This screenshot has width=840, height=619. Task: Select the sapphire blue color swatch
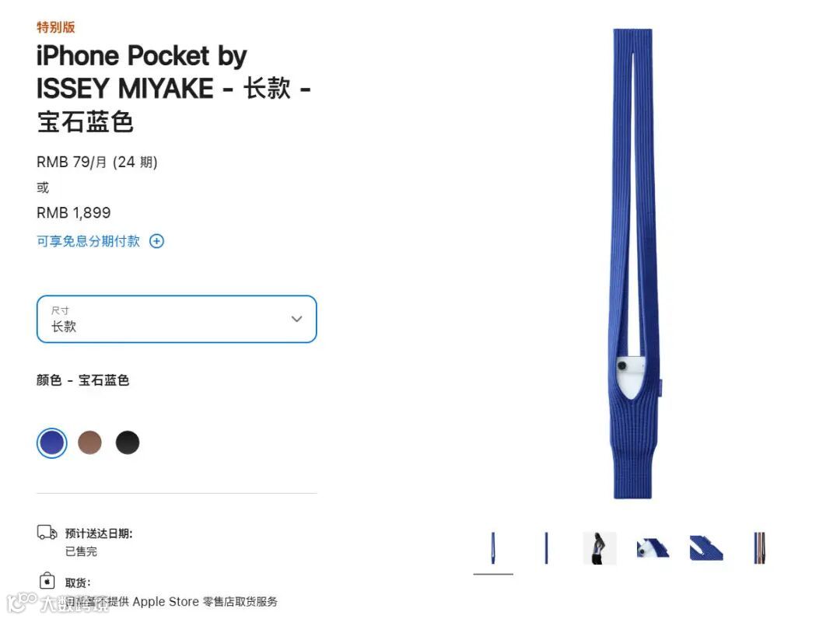[x=52, y=442]
